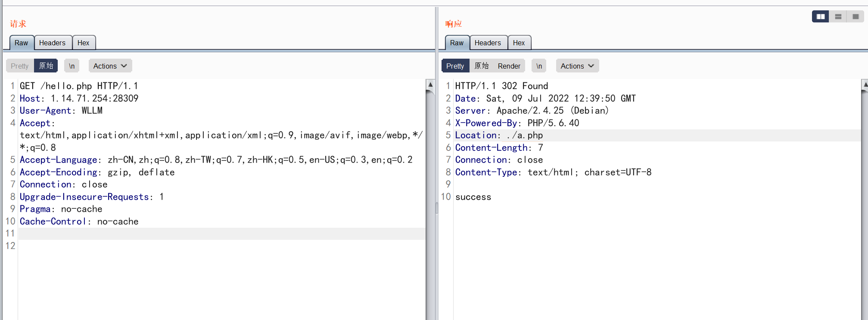Click User-Agent value WLLM
868x320 pixels.
92,110
